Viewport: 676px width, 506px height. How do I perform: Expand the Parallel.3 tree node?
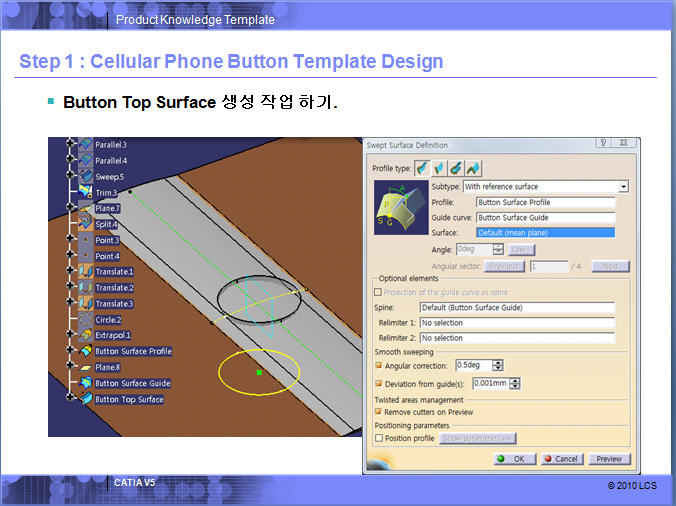(x=72, y=145)
